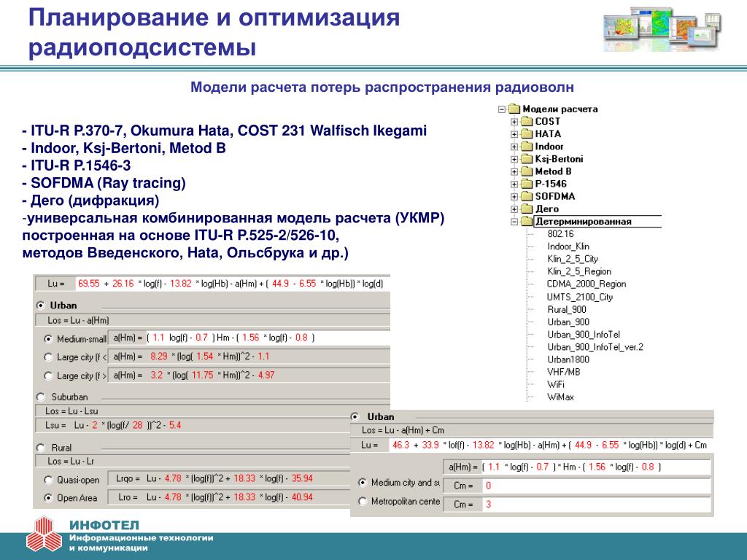Select the Urban_900_InfoTel model
Screen dimensions: 747x560
point(584,334)
